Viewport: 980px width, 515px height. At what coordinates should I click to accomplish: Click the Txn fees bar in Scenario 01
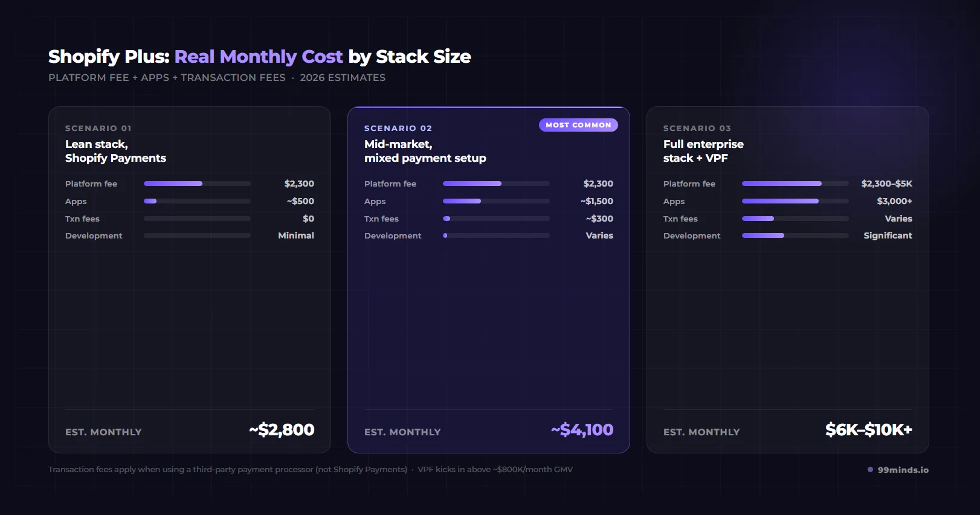(197, 219)
